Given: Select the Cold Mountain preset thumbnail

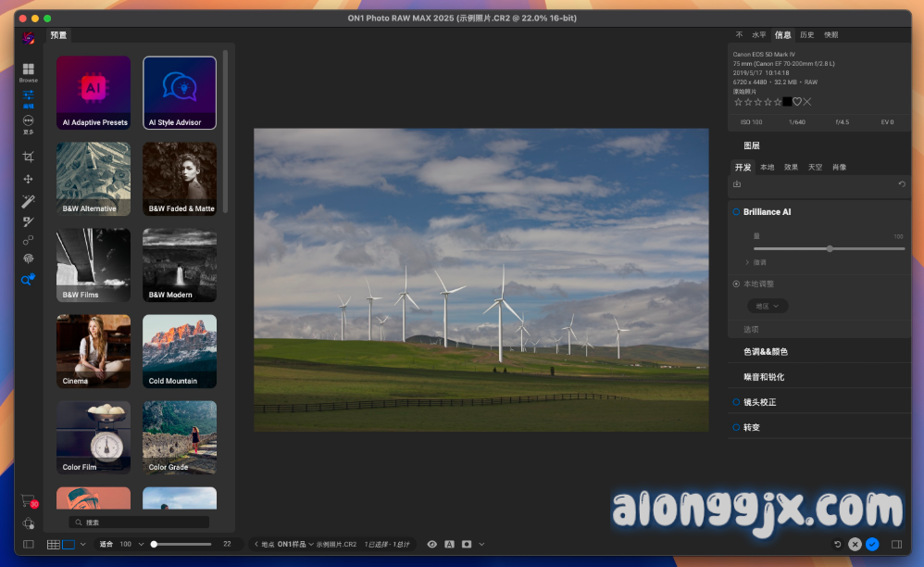Looking at the screenshot, I should pyautogui.click(x=180, y=351).
